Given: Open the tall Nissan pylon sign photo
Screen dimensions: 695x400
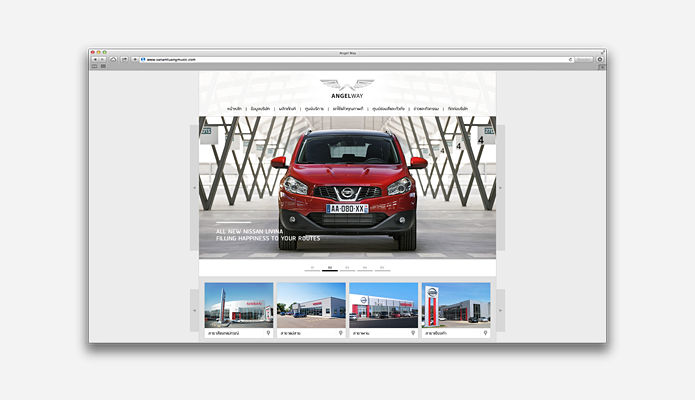Looking at the screenshot, I should click(456, 305).
